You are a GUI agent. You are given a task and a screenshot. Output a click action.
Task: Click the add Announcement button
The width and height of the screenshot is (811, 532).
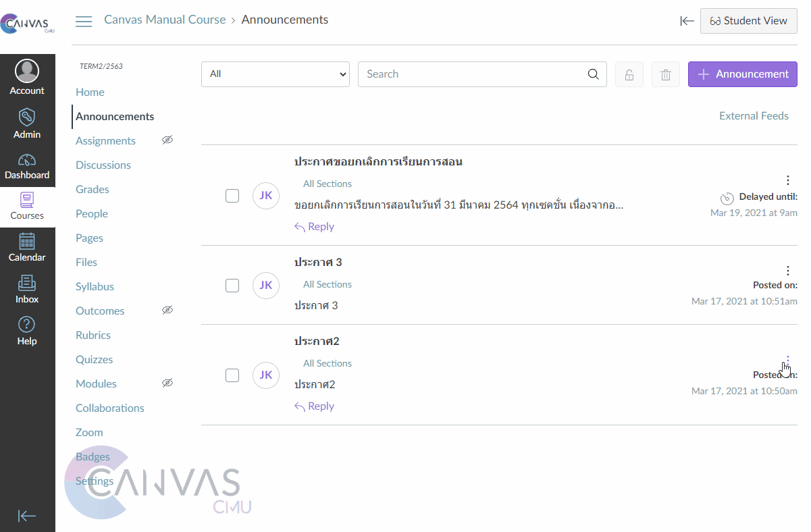(742, 74)
